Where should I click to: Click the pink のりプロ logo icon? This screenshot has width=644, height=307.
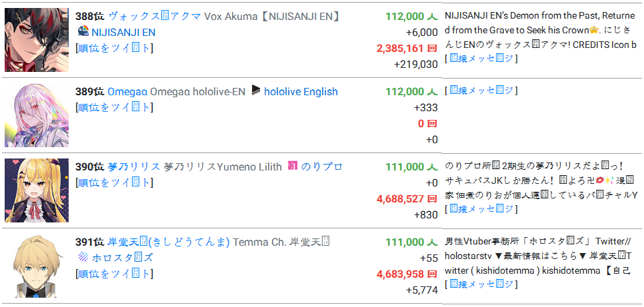292,166
